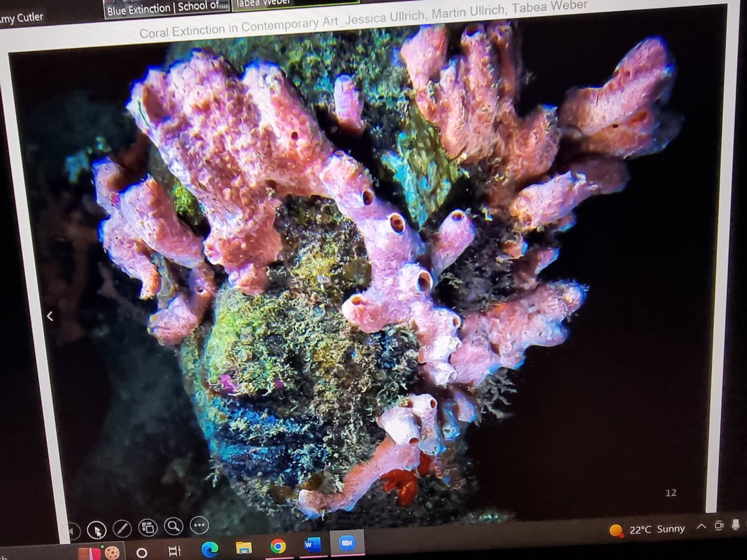Select the pointer tool in slideshow controls

[96, 530]
